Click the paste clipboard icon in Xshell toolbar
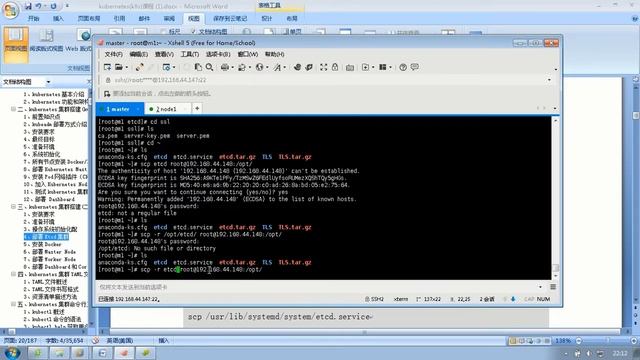Viewport: 640px width, 360px height. click(x=198, y=67)
